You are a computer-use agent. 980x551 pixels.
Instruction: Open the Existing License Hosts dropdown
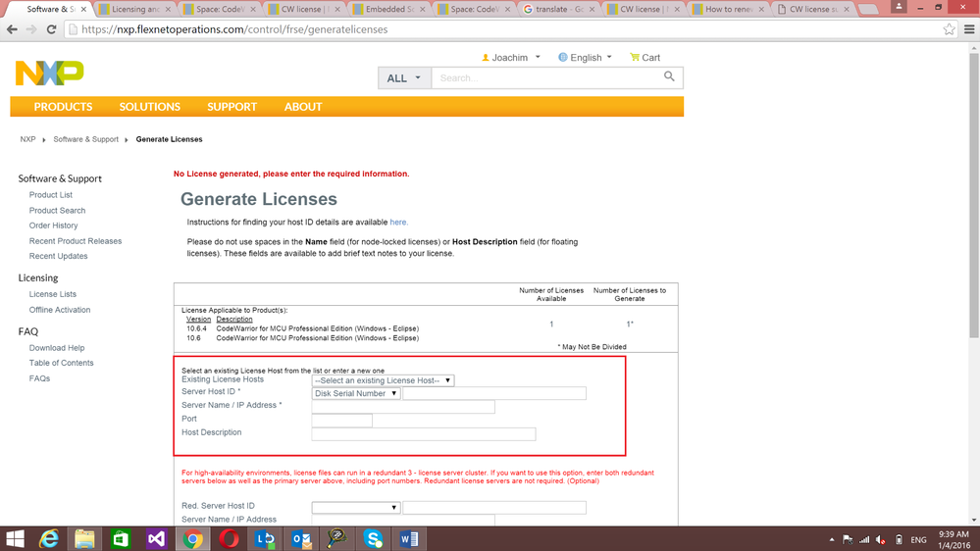point(384,380)
